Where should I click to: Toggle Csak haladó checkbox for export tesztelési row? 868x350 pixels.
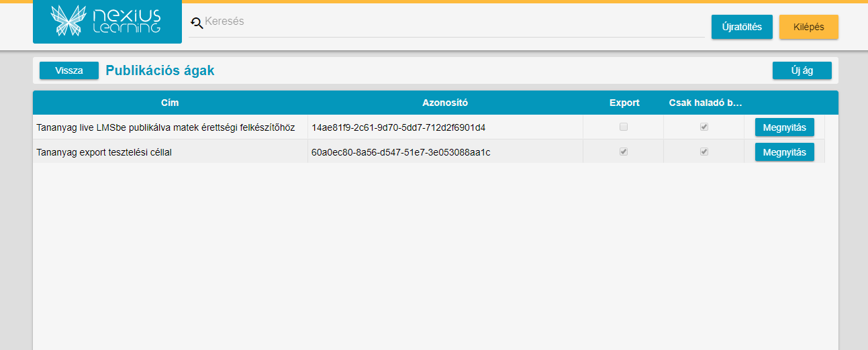tap(704, 152)
